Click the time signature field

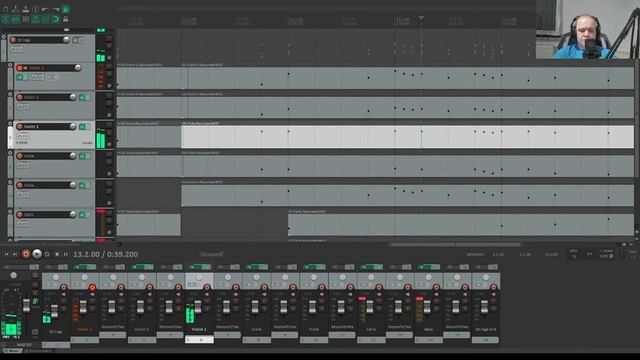click(589, 254)
